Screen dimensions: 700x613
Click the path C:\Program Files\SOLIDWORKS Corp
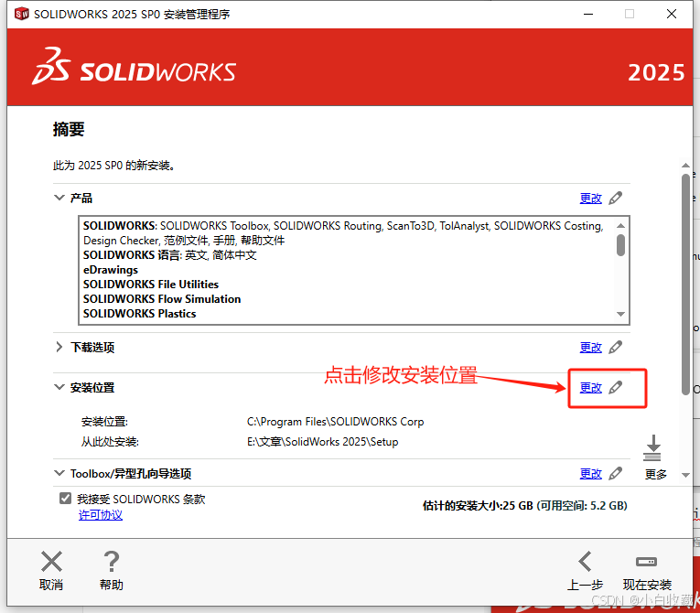coord(335,422)
